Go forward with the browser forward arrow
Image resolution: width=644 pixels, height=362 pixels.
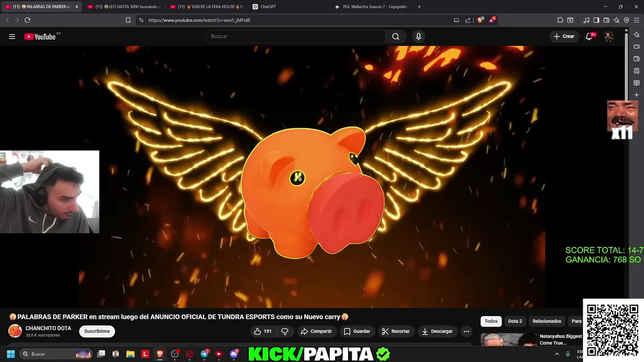[17, 20]
